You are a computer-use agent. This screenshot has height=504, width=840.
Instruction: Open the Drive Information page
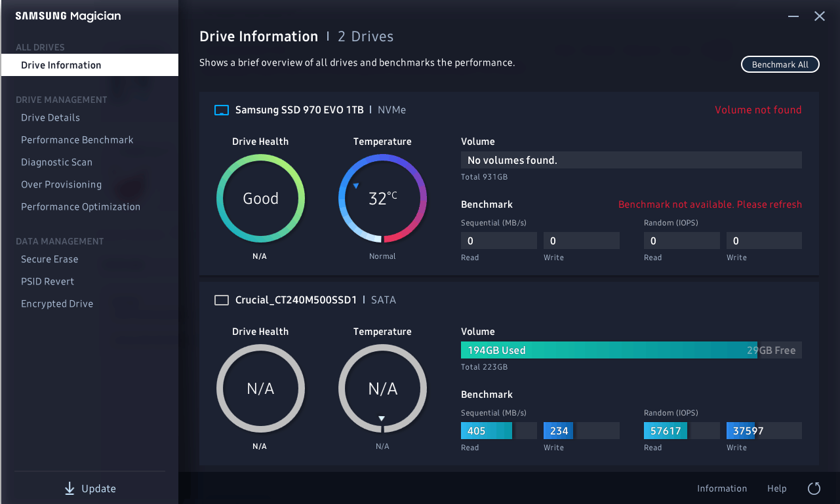(89, 65)
